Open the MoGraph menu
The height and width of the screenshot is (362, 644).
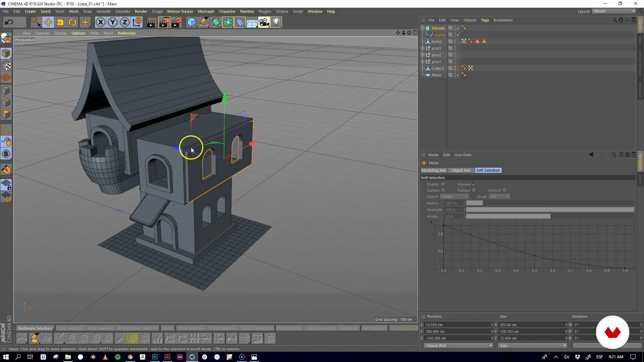206,11
